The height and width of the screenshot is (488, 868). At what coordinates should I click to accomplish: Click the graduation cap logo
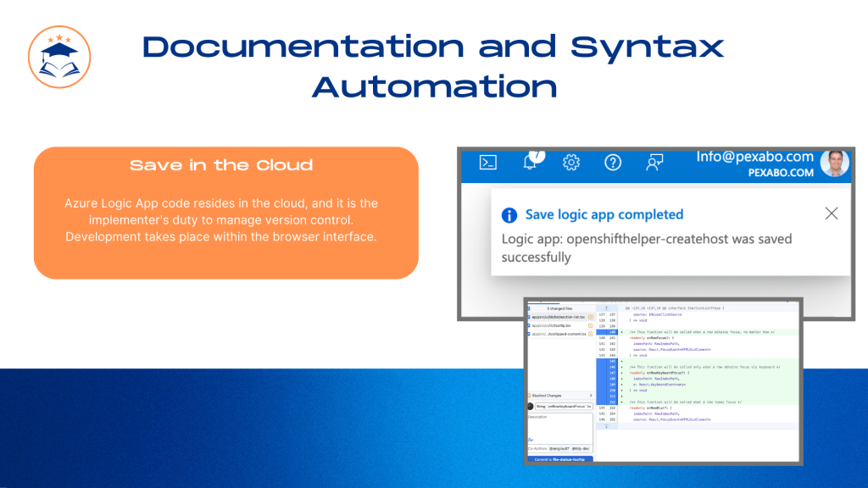[59, 57]
